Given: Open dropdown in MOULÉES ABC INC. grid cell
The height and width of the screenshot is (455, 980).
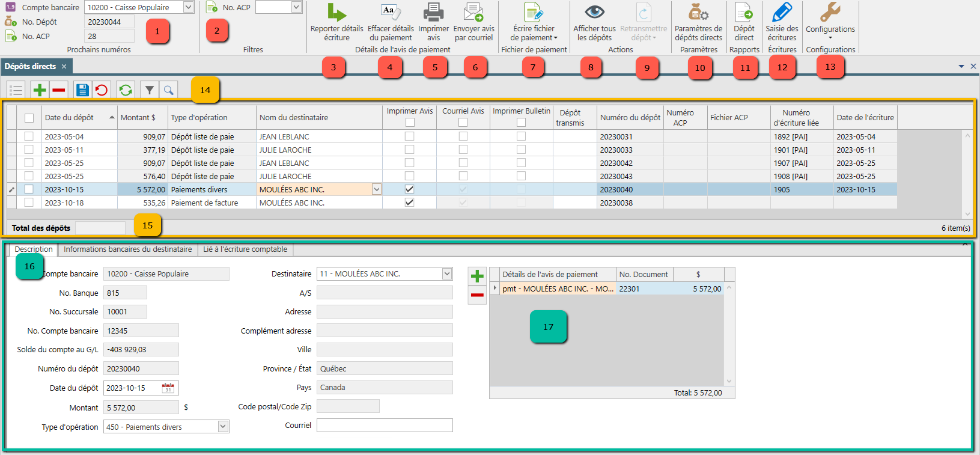Looking at the screenshot, I should [x=377, y=189].
